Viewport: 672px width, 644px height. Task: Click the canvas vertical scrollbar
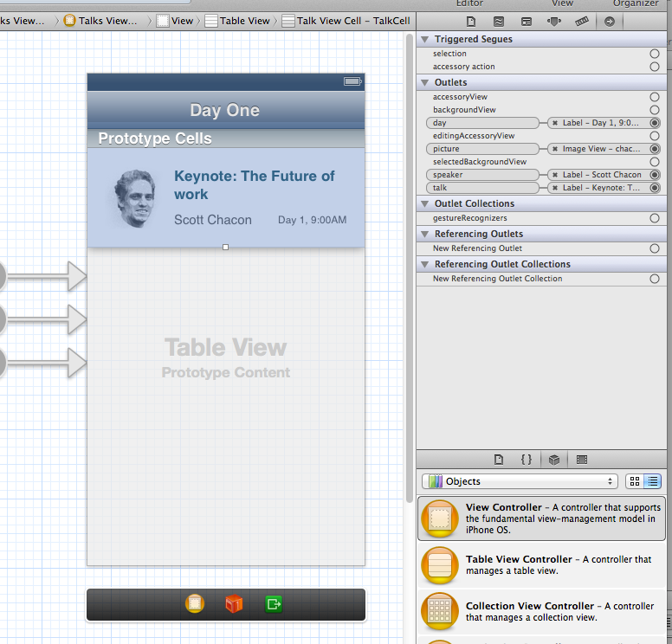point(410,267)
